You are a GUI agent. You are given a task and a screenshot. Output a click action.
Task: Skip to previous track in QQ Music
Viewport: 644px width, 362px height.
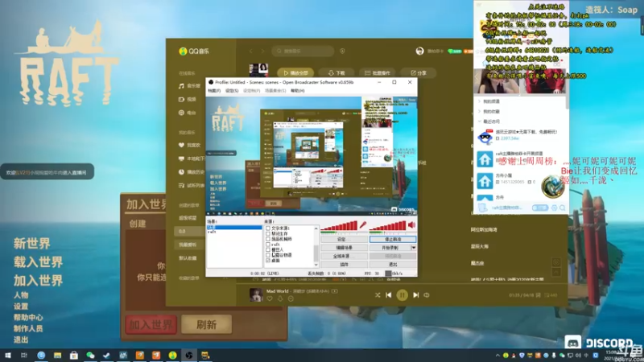click(x=389, y=294)
